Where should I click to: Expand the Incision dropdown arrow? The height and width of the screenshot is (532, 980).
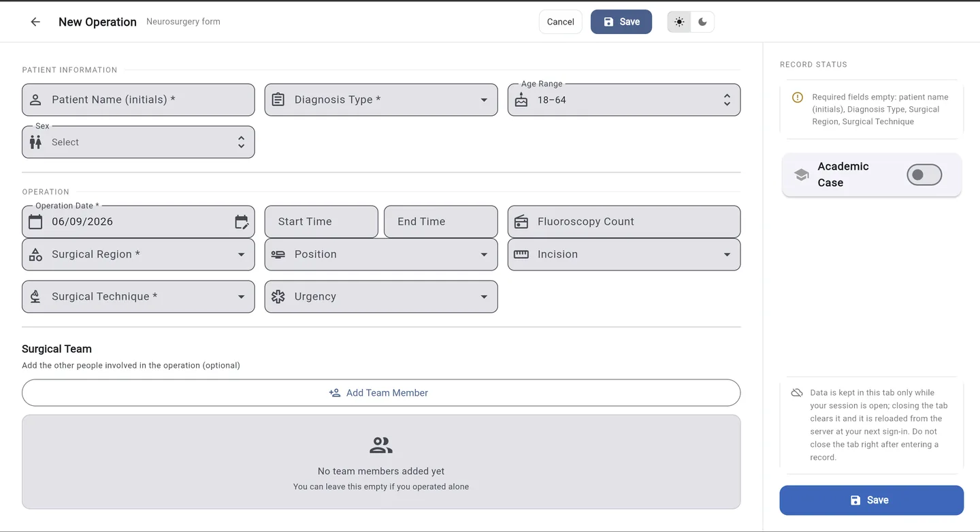tap(727, 255)
